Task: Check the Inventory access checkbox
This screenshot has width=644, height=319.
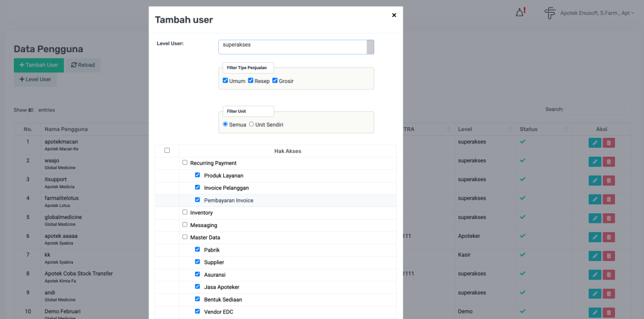Action: (185, 212)
